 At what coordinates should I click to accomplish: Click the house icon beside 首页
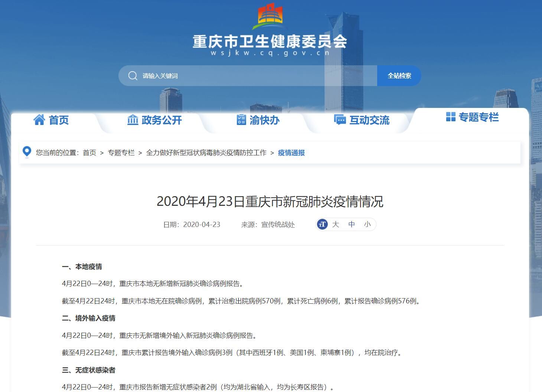click(39, 120)
